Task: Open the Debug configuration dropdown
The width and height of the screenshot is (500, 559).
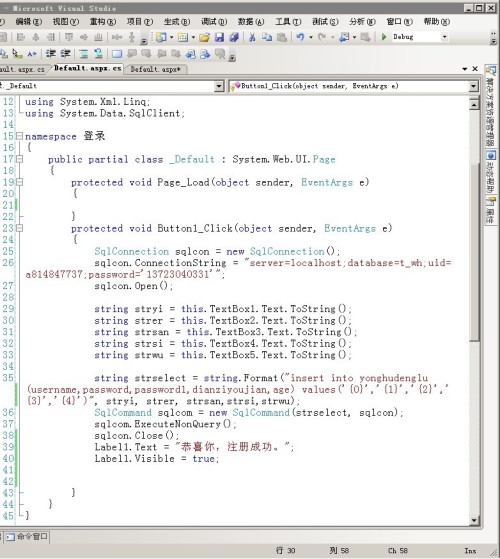Action: click(x=444, y=37)
